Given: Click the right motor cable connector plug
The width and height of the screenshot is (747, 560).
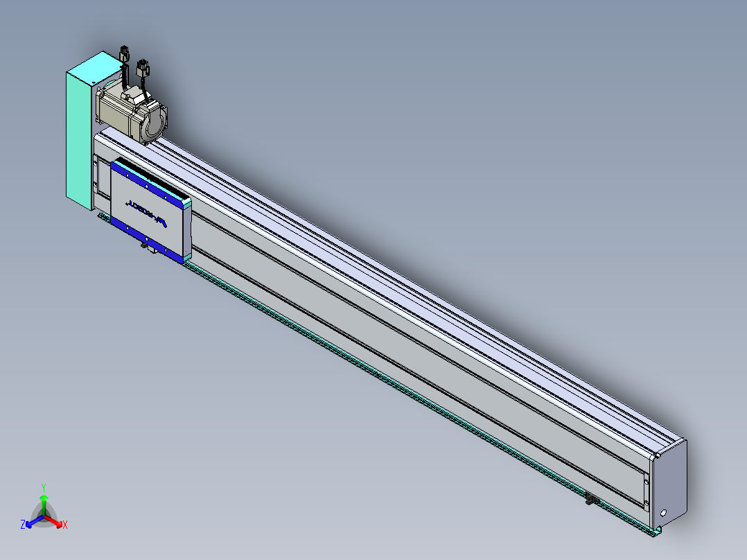Looking at the screenshot, I should (x=144, y=69).
